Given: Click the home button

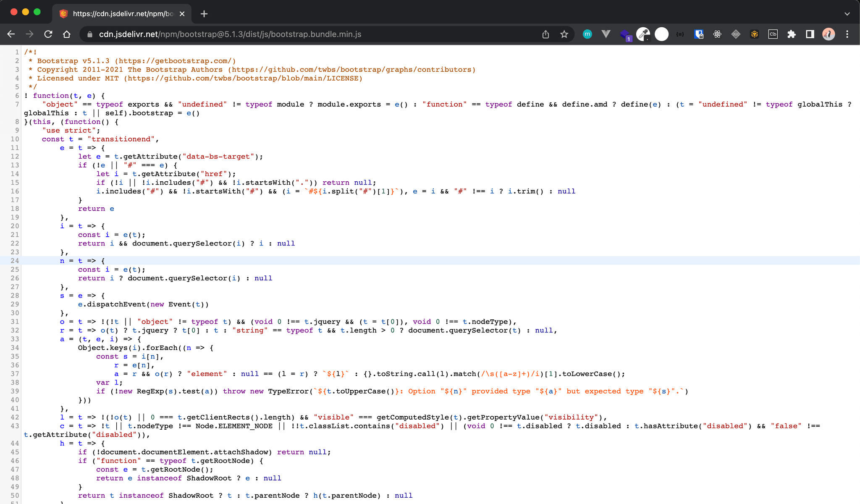Looking at the screenshot, I should point(67,34).
